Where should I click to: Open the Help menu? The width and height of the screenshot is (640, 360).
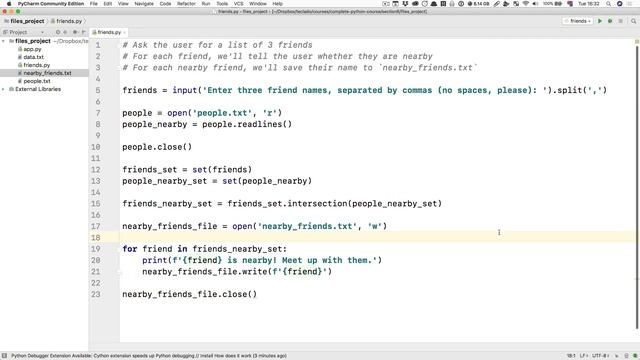[278, 4]
